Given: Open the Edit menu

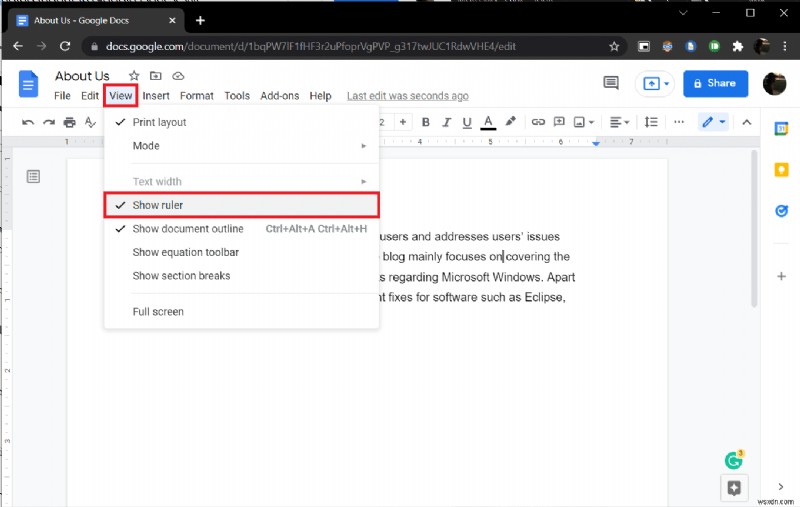Looking at the screenshot, I should click(89, 96).
